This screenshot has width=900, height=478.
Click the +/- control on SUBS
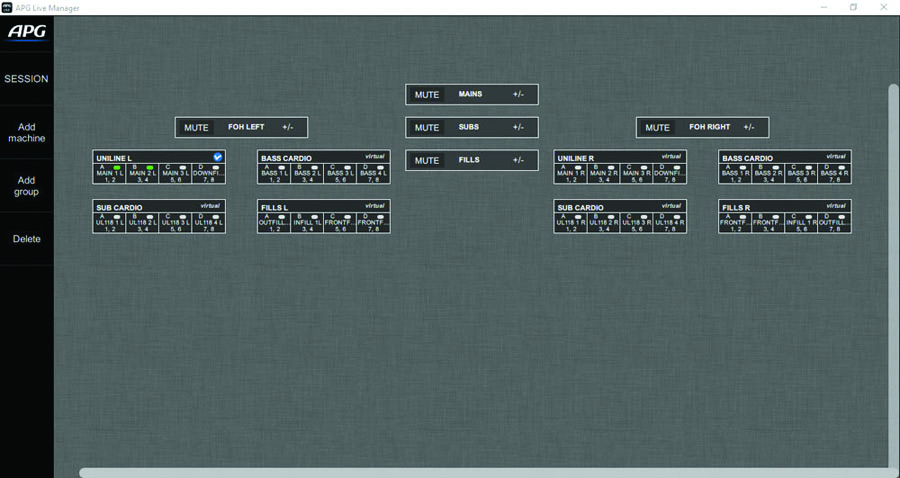(x=518, y=127)
